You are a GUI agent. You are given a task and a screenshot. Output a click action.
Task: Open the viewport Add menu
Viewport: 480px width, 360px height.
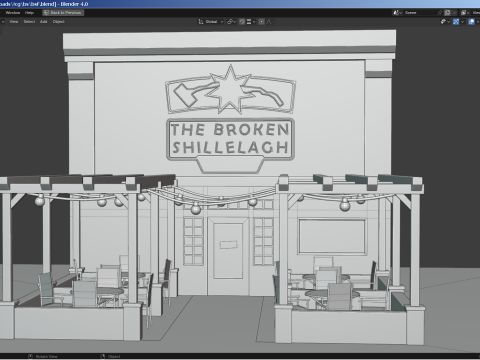tap(44, 22)
